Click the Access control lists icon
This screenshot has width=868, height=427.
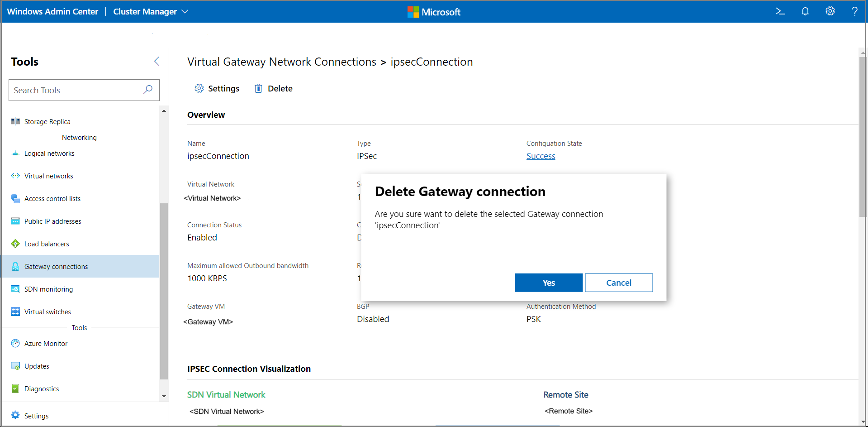pos(15,198)
